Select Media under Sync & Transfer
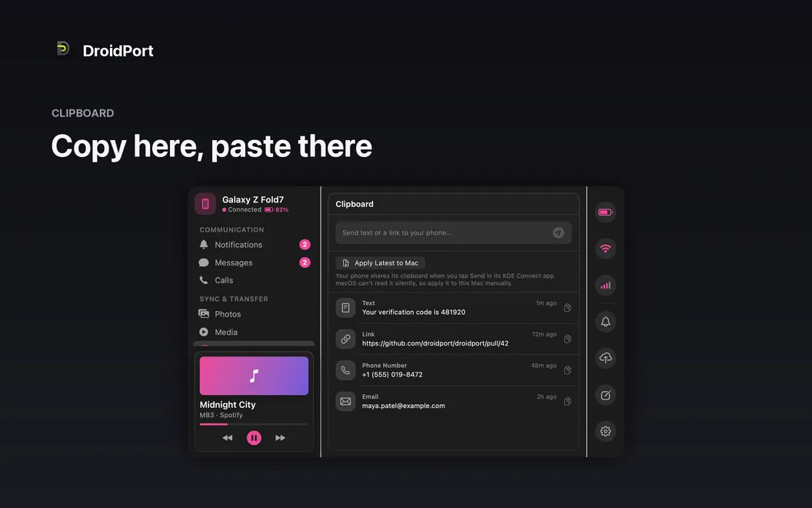Viewport: 812px width, 508px height. 255,333
